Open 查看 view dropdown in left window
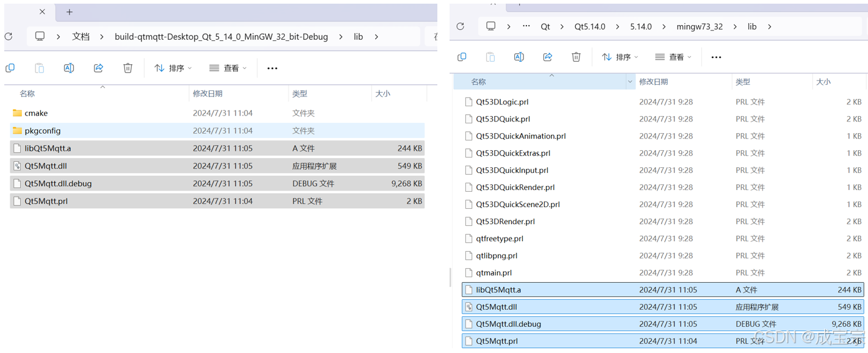 pos(228,68)
